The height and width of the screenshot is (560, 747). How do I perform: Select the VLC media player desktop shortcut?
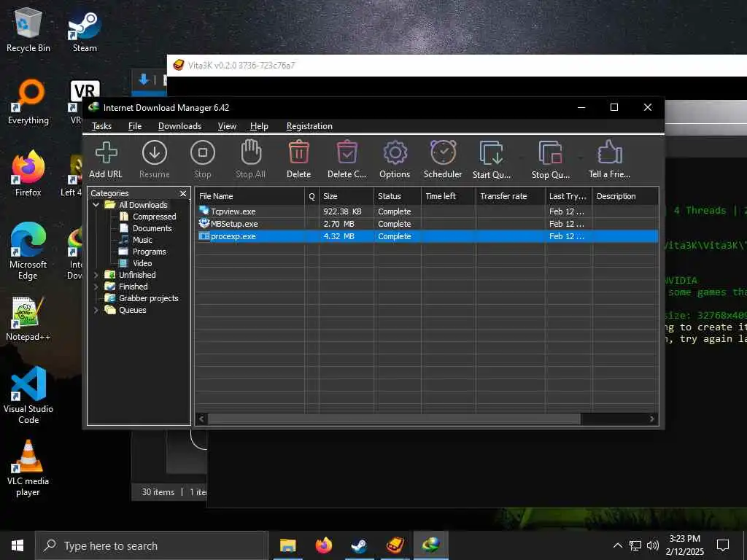pos(28,468)
